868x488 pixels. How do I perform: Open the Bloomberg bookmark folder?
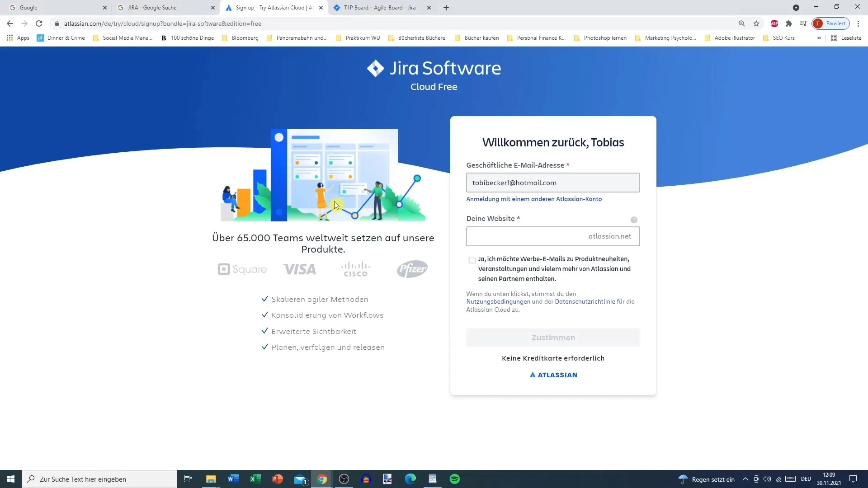coord(240,38)
